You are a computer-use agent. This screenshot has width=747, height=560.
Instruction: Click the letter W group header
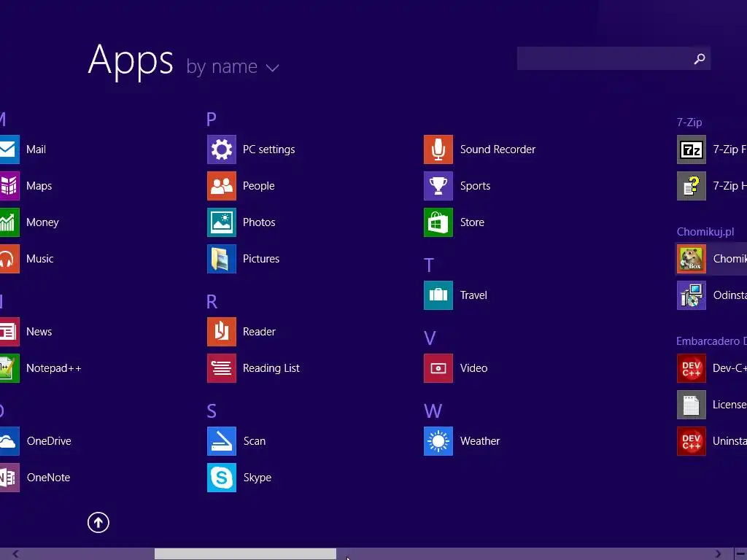tap(433, 411)
